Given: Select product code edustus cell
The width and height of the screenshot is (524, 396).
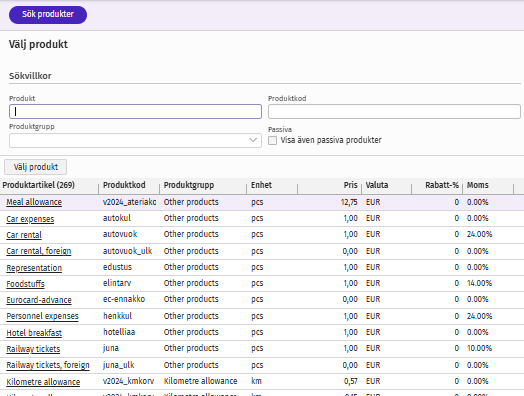Looking at the screenshot, I should (x=117, y=267).
